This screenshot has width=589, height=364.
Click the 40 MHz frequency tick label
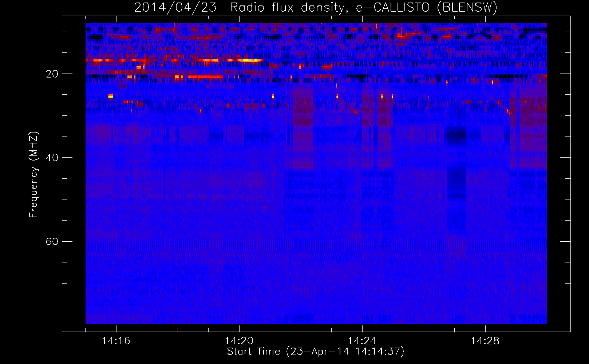[x=52, y=158]
